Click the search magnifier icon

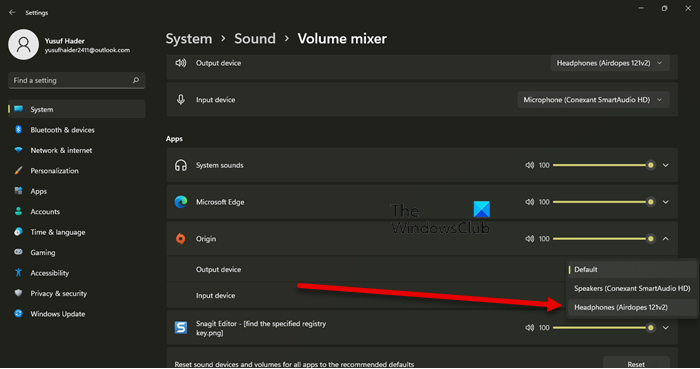[136, 80]
